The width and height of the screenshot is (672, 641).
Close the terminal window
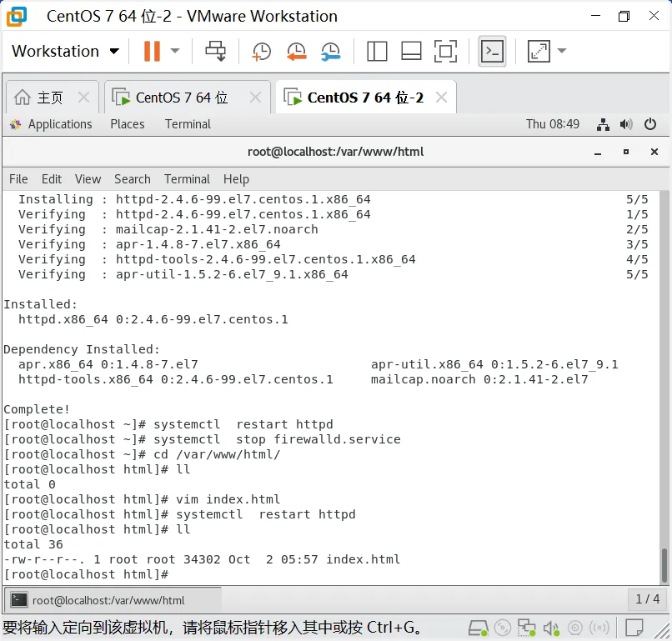(x=654, y=152)
